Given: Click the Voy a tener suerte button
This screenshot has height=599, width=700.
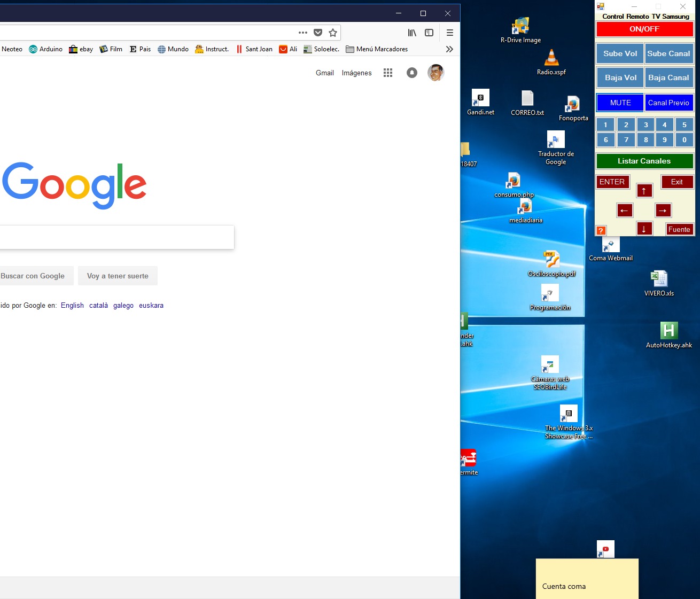Looking at the screenshot, I should [118, 276].
